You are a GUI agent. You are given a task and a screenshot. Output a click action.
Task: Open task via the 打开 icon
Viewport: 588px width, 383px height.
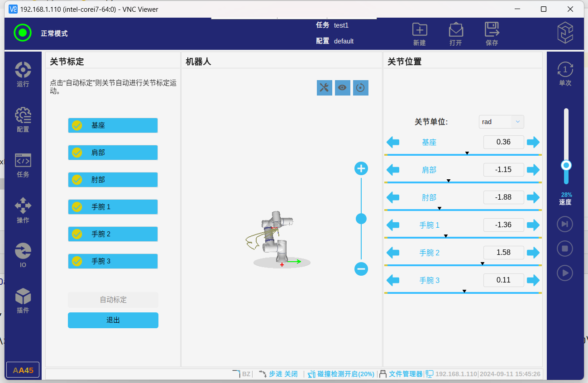pyautogui.click(x=455, y=34)
